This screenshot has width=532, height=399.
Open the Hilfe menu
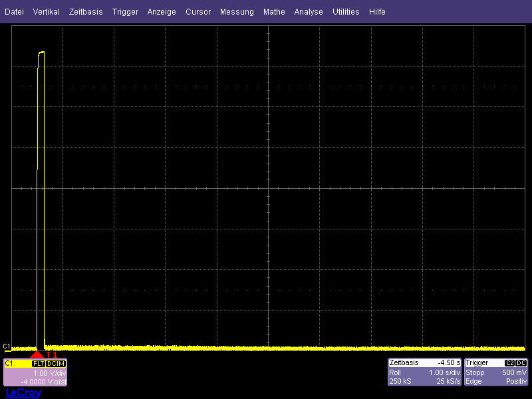coord(377,12)
